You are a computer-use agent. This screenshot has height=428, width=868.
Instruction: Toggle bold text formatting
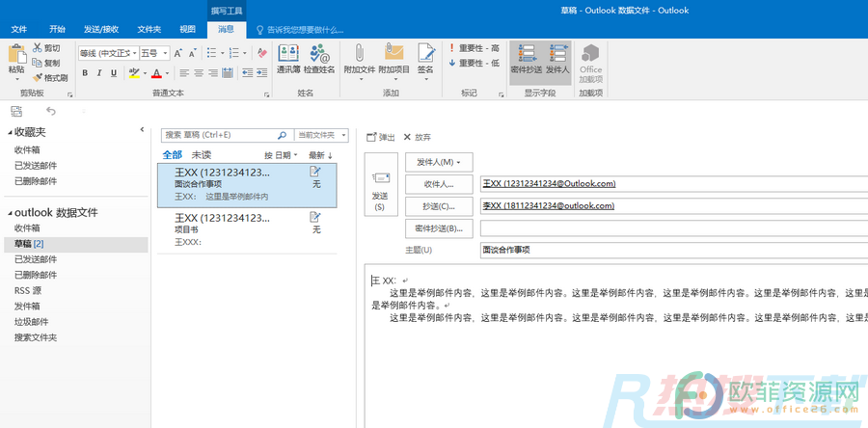coord(85,73)
